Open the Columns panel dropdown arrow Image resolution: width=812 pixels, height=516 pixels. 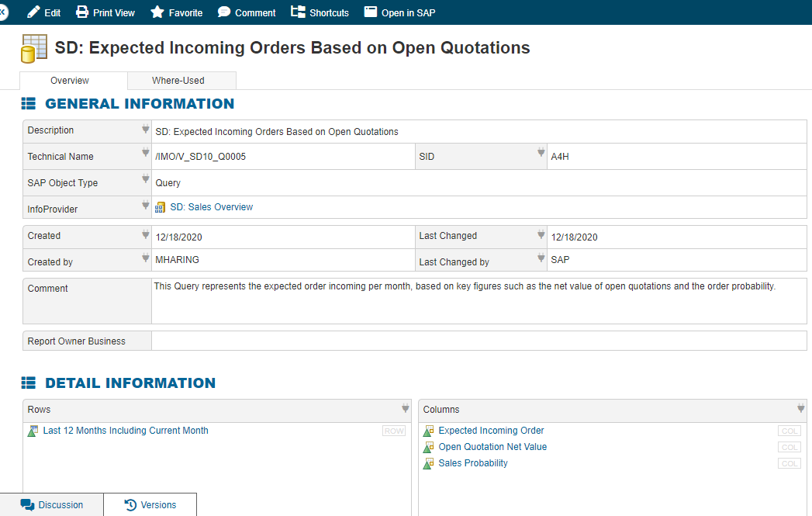[800, 409]
